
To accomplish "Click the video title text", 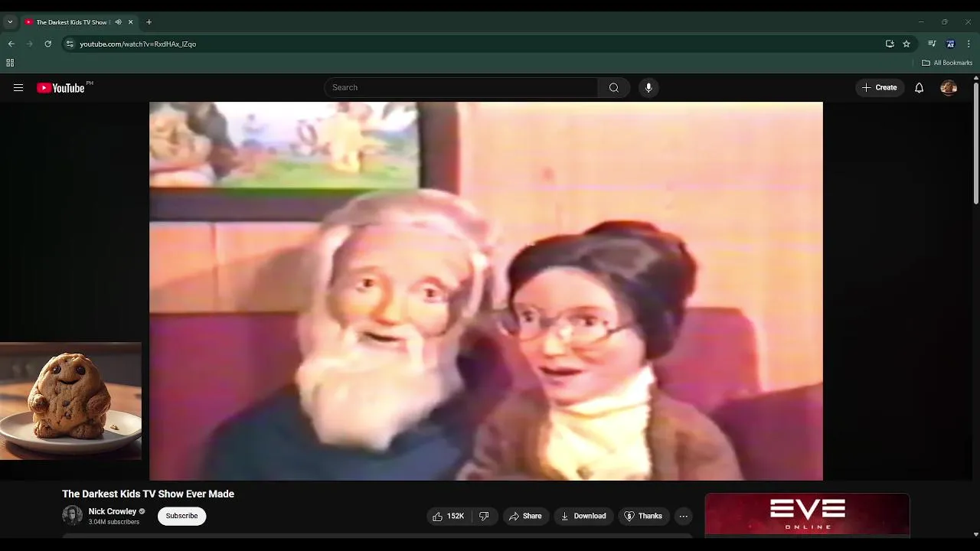I will (148, 494).
